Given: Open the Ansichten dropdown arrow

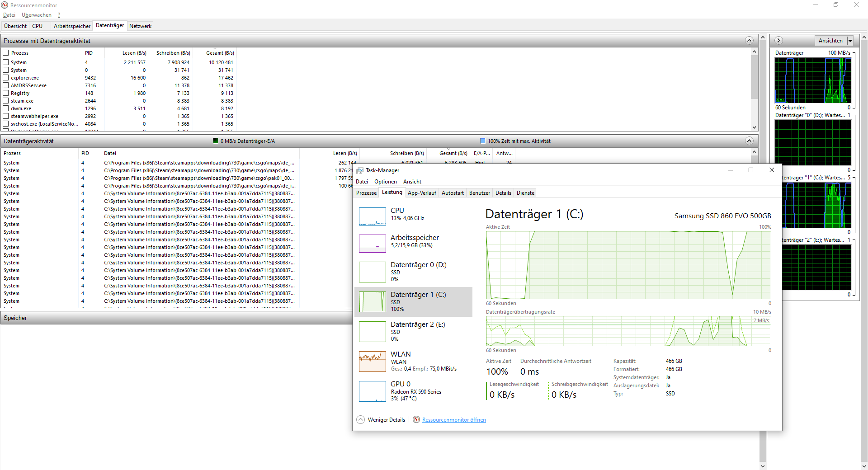Looking at the screenshot, I should click(x=850, y=41).
